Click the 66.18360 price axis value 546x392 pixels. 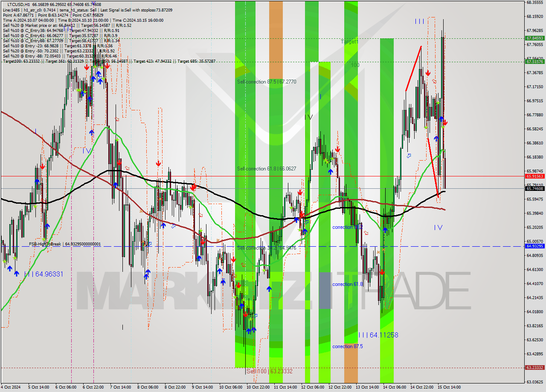(535, 157)
